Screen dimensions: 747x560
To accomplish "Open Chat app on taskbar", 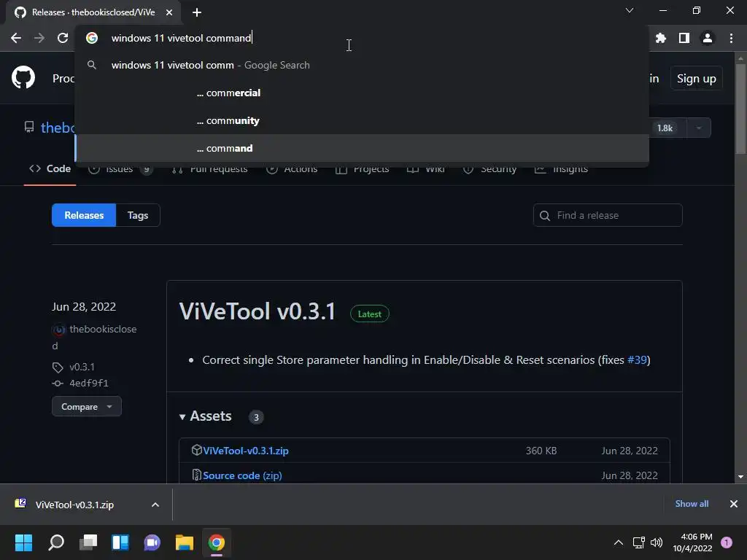I will pos(152,542).
